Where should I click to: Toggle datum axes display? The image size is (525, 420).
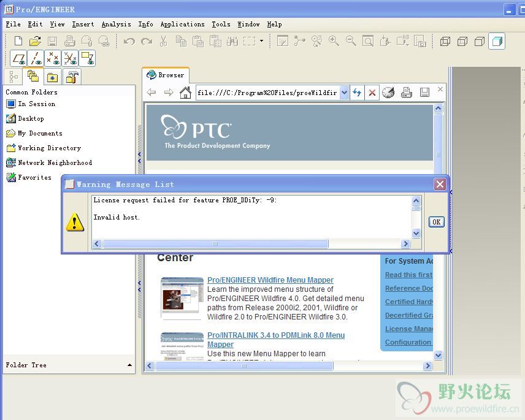[36, 58]
